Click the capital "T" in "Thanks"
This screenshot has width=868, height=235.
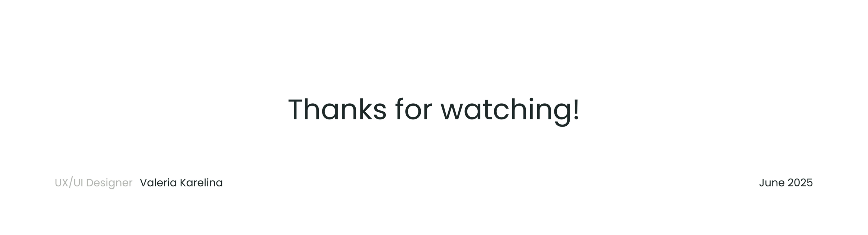tap(298, 110)
